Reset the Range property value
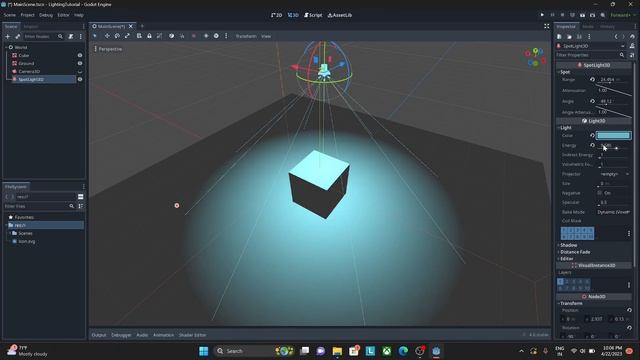 click(x=592, y=80)
